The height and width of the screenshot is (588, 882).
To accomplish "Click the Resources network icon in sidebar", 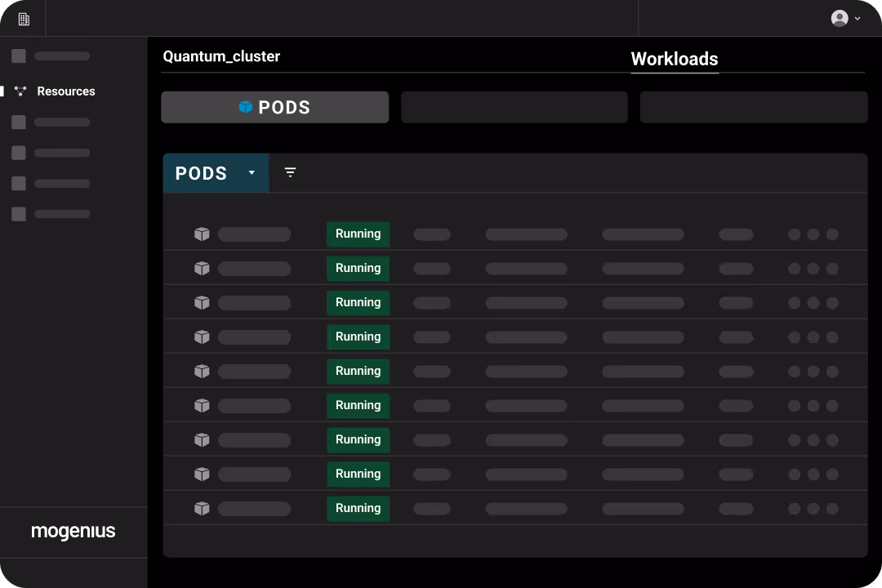I will click(x=20, y=91).
